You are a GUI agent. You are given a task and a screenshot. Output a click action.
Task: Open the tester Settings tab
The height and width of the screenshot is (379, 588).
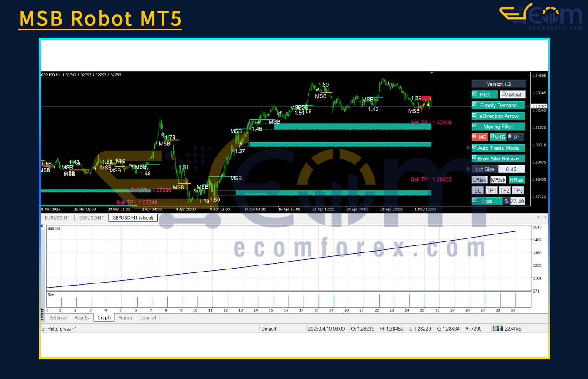pos(58,317)
